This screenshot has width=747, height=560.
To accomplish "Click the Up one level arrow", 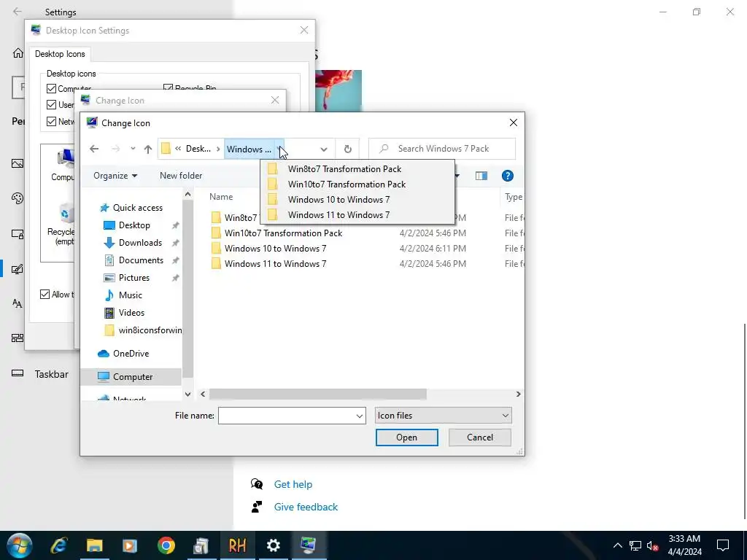I will pyautogui.click(x=148, y=149).
